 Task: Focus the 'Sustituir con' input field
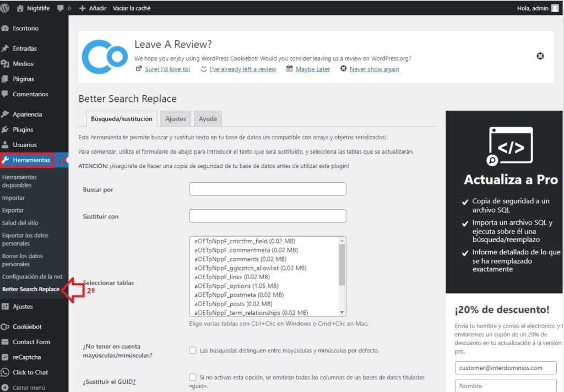click(268, 216)
